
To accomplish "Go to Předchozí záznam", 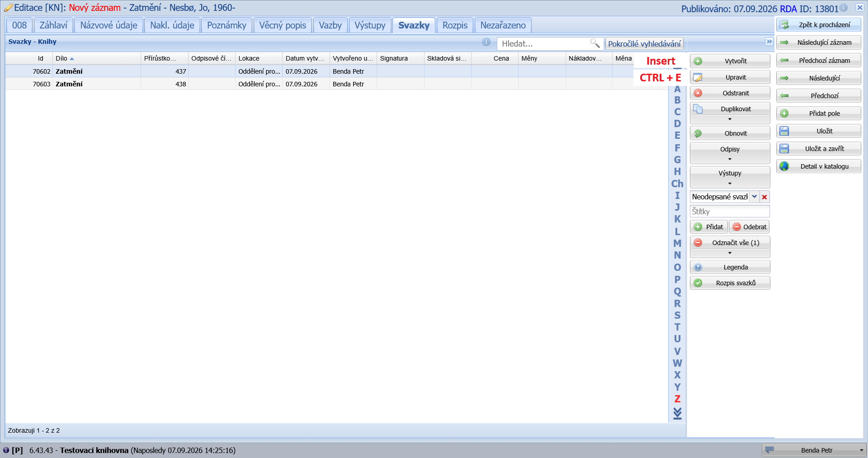I will tap(818, 61).
